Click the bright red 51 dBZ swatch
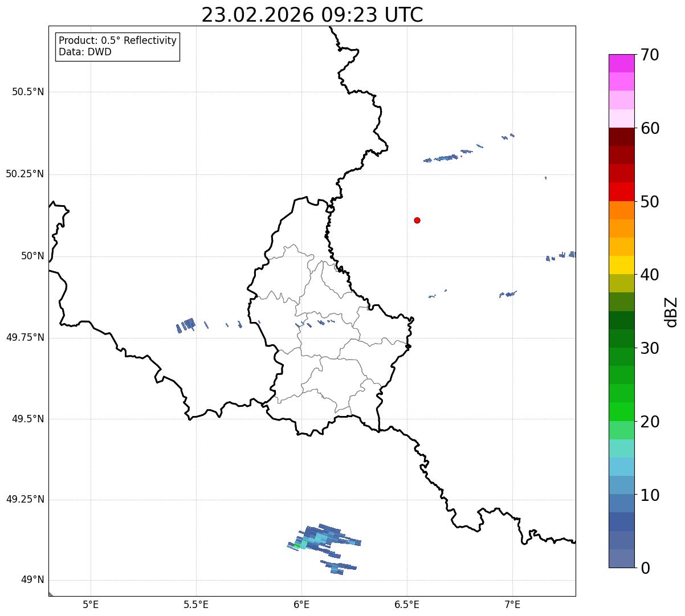The image size is (685, 616). (622, 191)
